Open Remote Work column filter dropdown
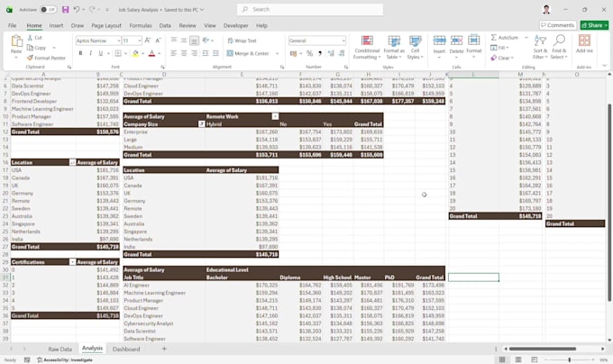This screenshot has height=364, width=613. pos(275,116)
